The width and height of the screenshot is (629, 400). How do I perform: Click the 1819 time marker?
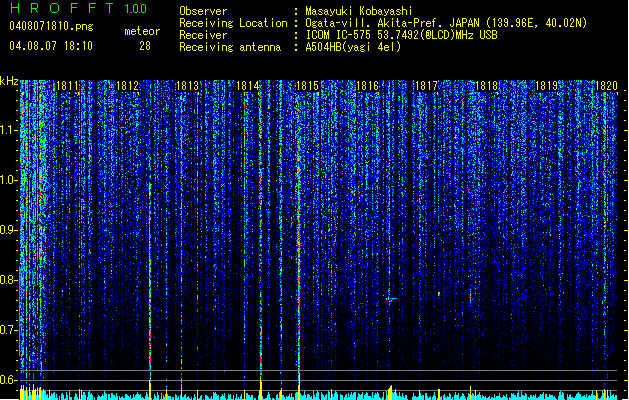[x=546, y=86]
